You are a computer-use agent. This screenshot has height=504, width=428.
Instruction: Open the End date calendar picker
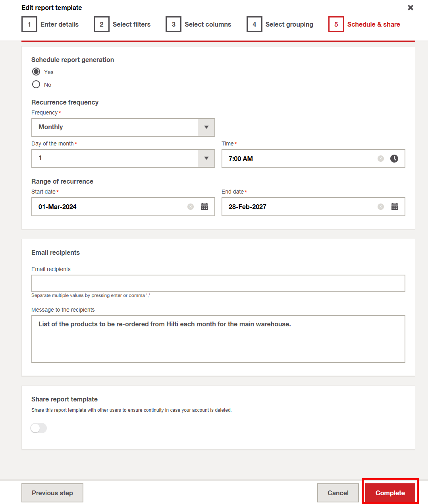(x=395, y=207)
